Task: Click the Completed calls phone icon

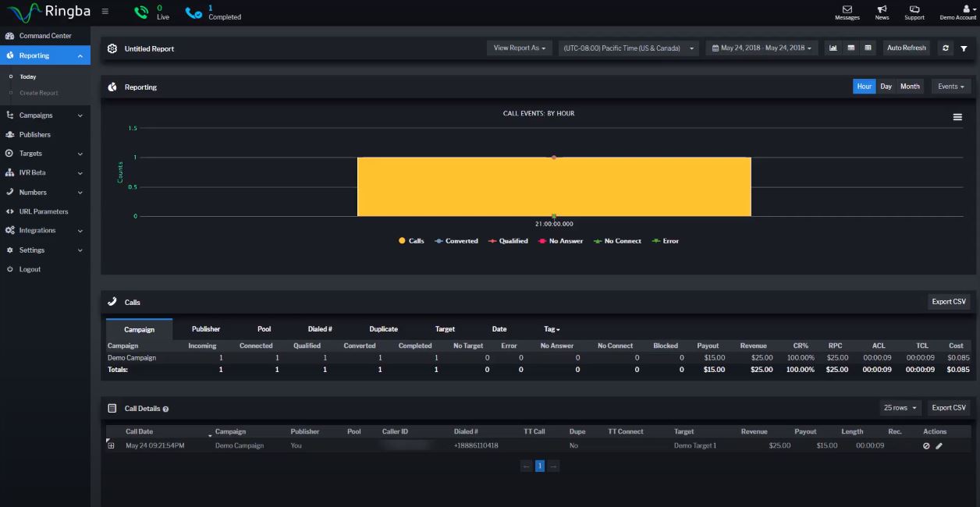Action: click(x=194, y=12)
